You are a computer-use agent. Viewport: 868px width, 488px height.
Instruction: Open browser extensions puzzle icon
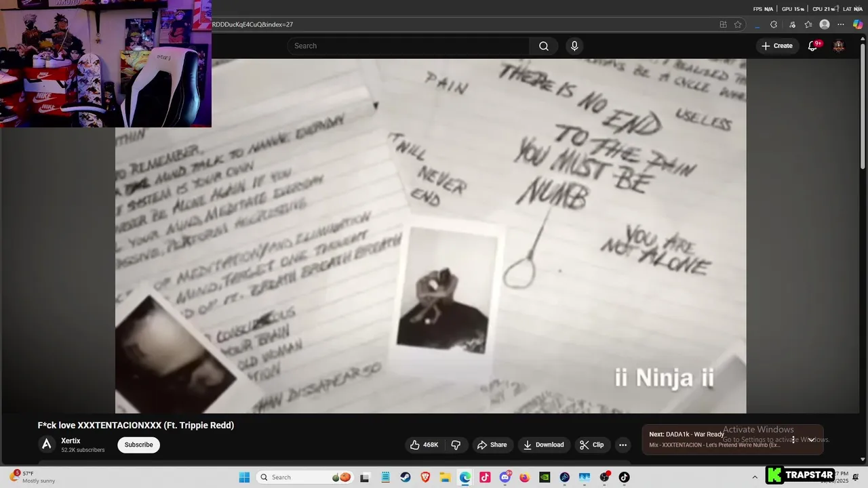[x=774, y=24]
